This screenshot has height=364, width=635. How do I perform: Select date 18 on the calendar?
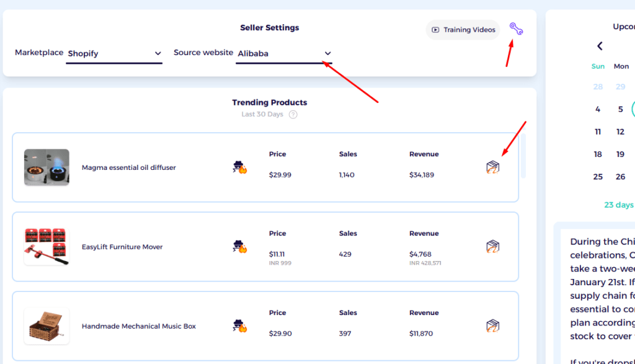coord(598,154)
